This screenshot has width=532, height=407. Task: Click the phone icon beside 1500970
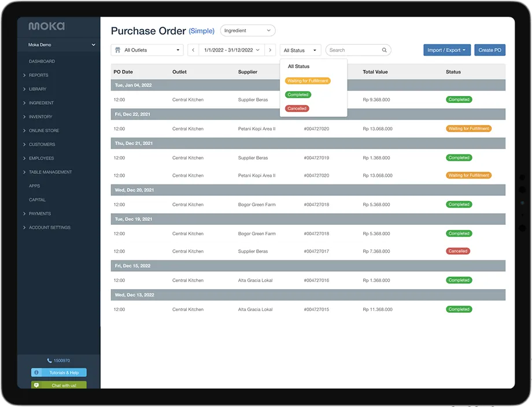(x=49, y=361)
